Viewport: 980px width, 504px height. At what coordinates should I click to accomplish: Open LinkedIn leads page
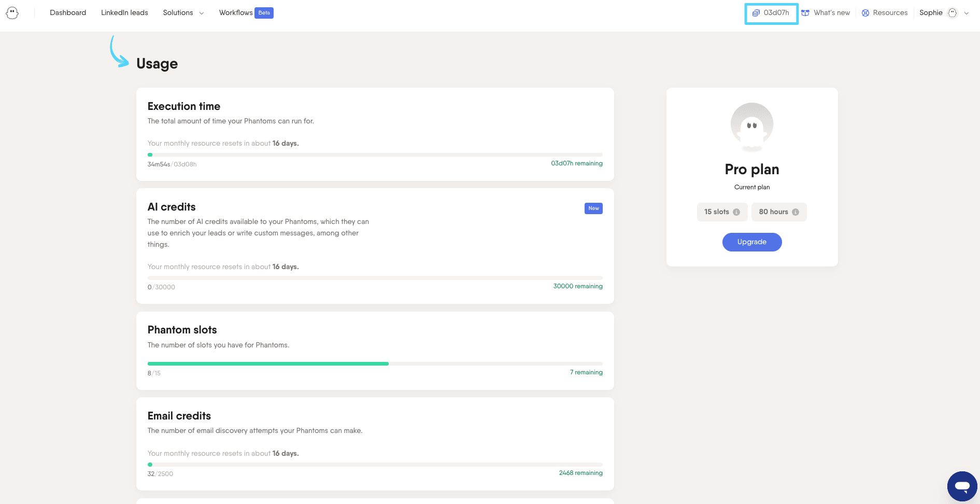point(124,13)
